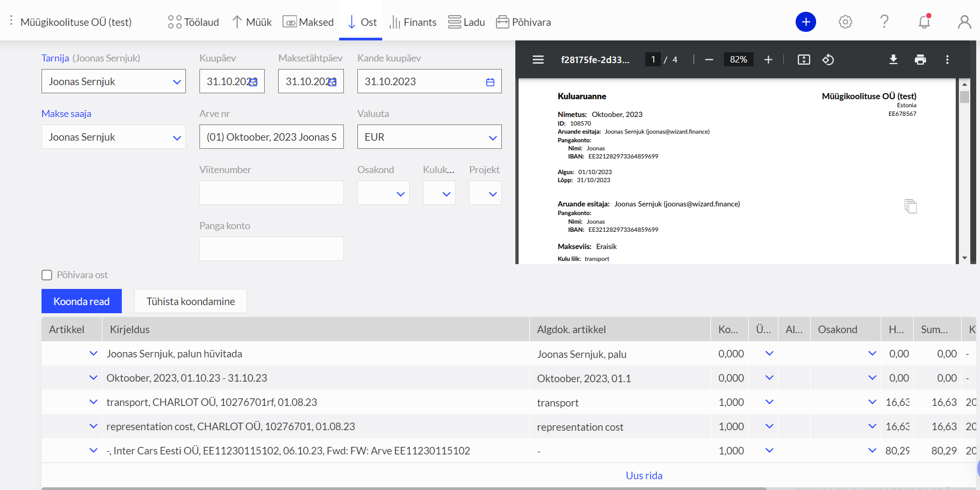Zoom in the PDF document

point(768,59)
